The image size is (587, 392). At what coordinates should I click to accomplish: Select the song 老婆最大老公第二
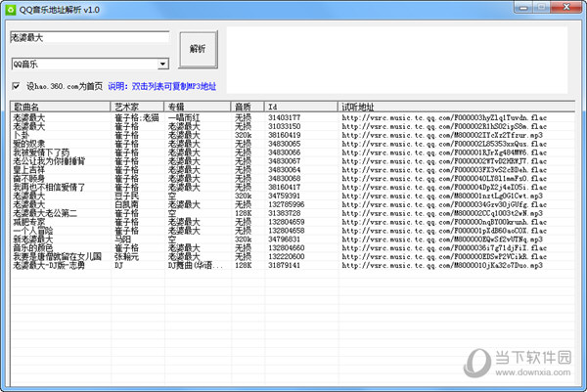point(45,213)
